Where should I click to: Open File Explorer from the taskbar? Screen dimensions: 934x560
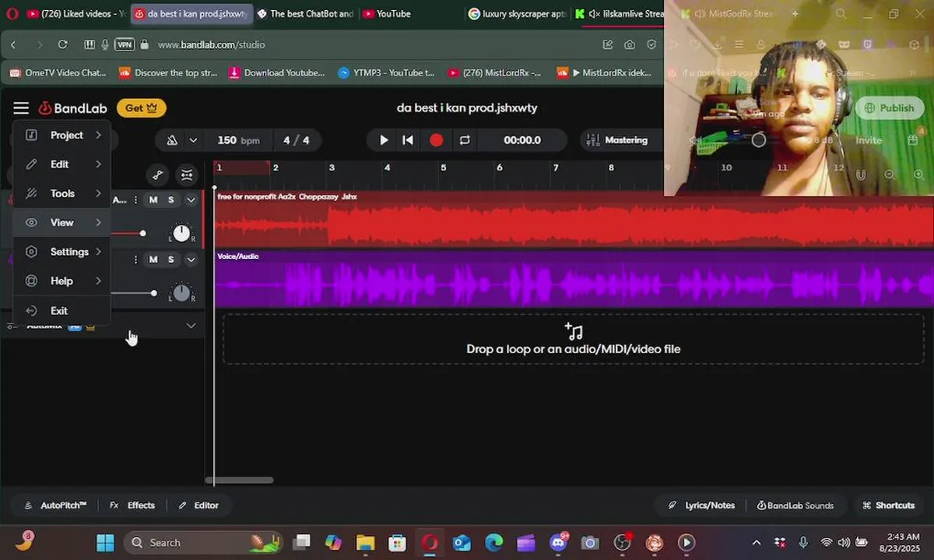click(x=365, y=542)
